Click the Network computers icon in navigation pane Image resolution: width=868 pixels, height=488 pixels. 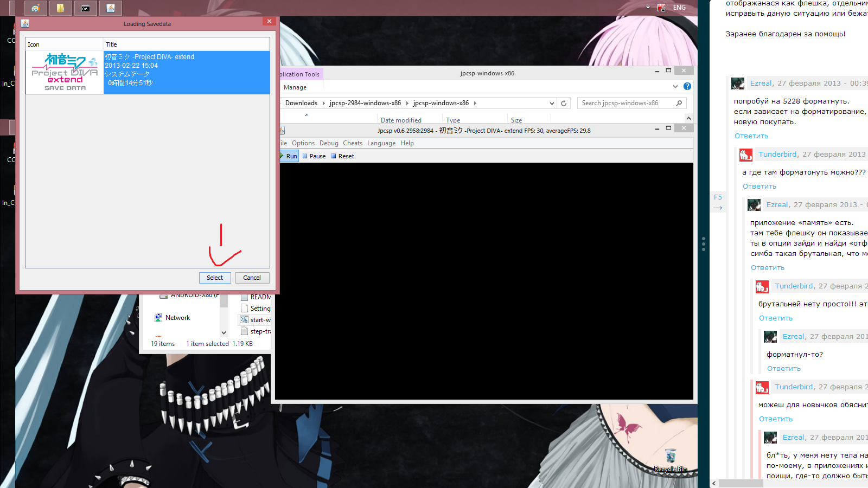[x=158, y=318]
